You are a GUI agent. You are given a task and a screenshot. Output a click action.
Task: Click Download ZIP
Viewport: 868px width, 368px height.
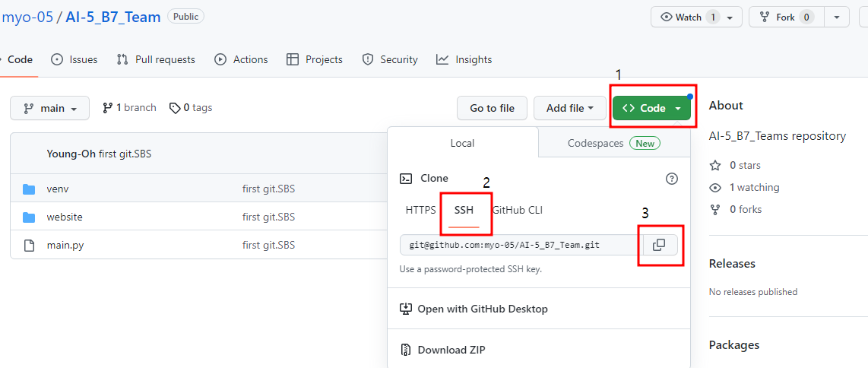pyautogui.click(x=442, y=351)
